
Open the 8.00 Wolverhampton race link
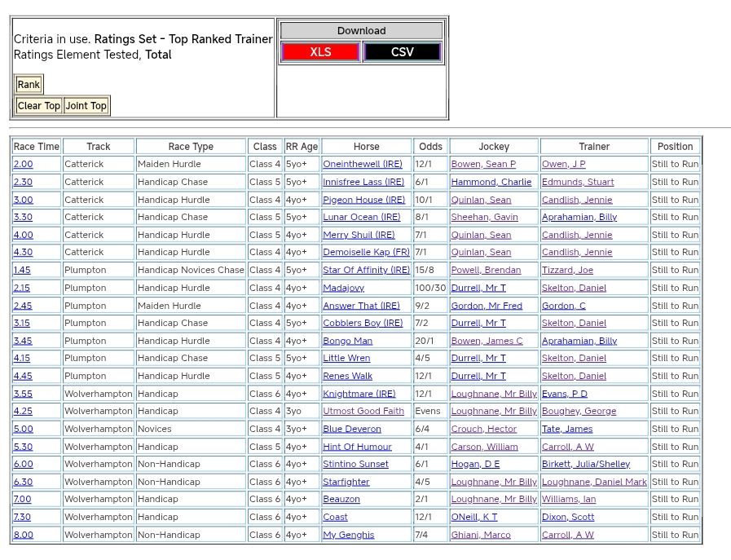[x=23, y=536]
